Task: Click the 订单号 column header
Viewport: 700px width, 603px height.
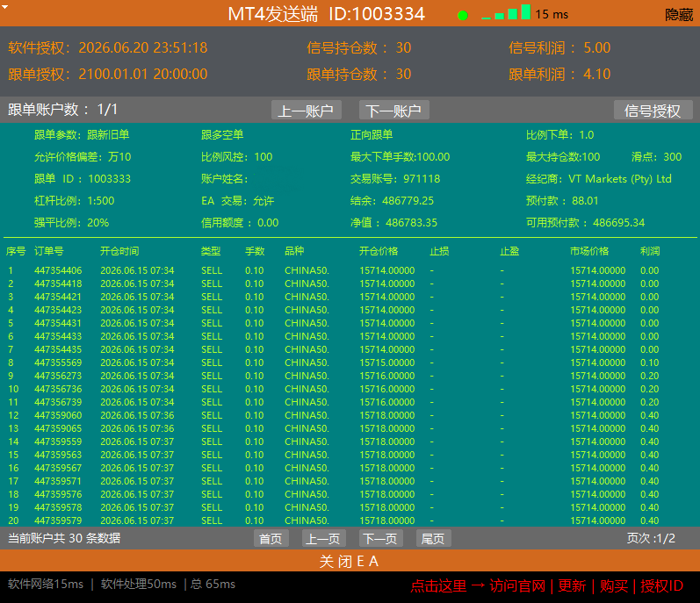Action: [x=48, y=251]
